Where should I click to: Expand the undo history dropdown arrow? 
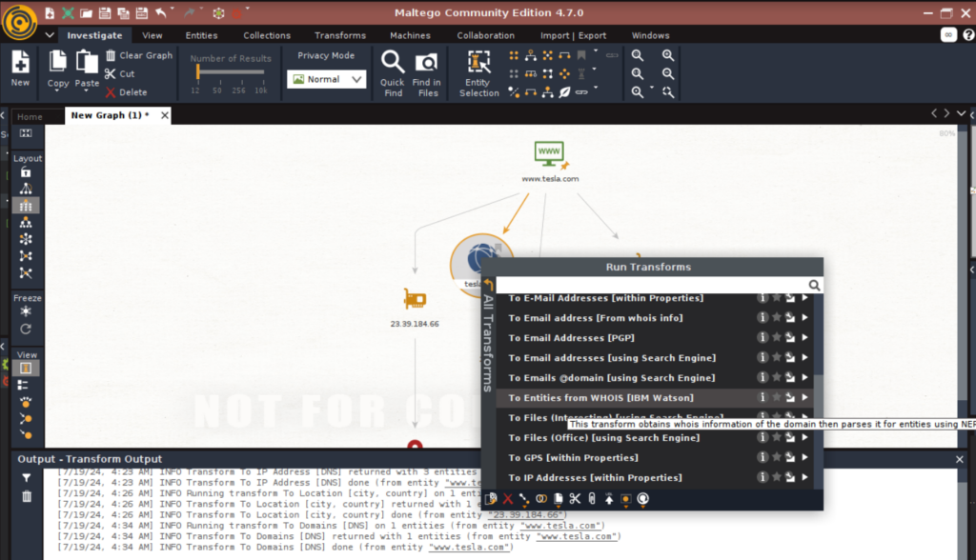[x=173, y=9]
